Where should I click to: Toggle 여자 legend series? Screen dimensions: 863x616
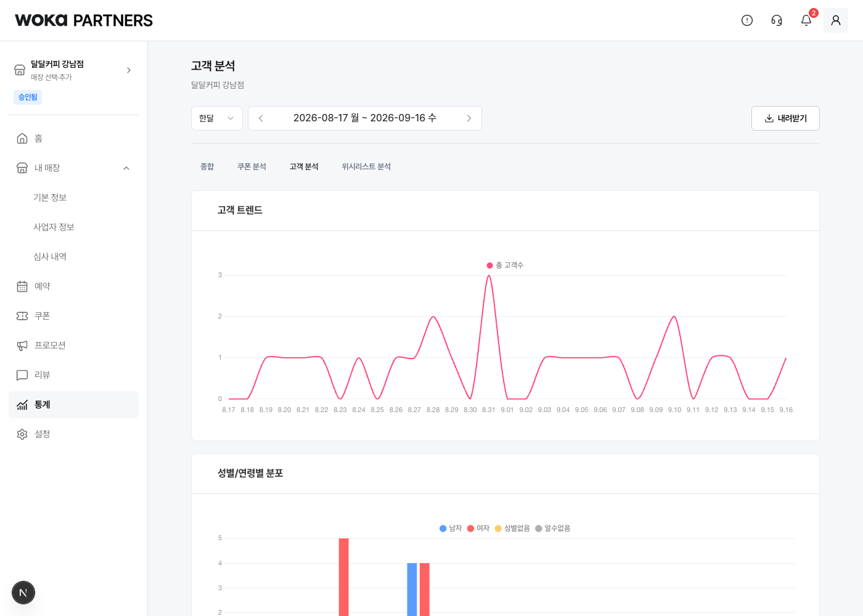[478, 529]
